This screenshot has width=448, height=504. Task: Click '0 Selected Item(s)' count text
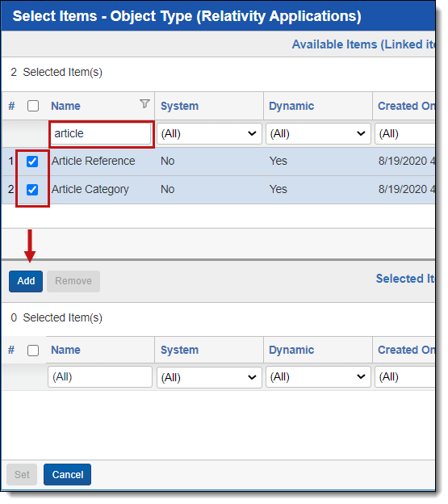pos(57,318)
